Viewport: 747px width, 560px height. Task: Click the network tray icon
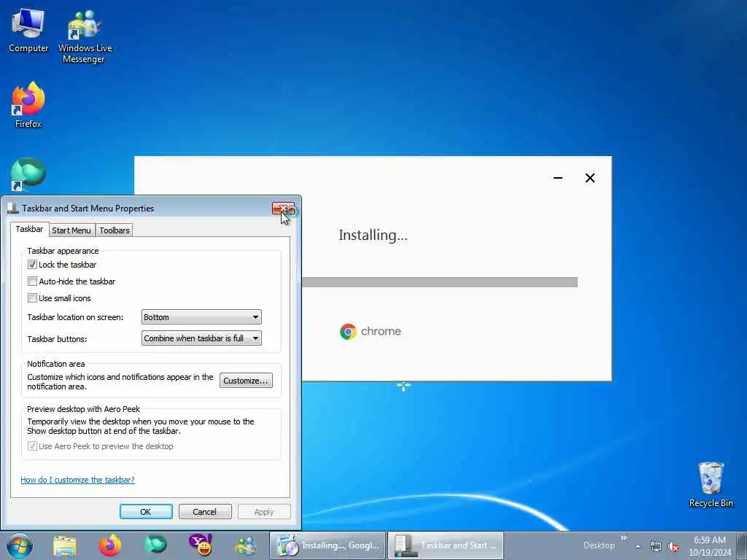[x=656, y=547]
